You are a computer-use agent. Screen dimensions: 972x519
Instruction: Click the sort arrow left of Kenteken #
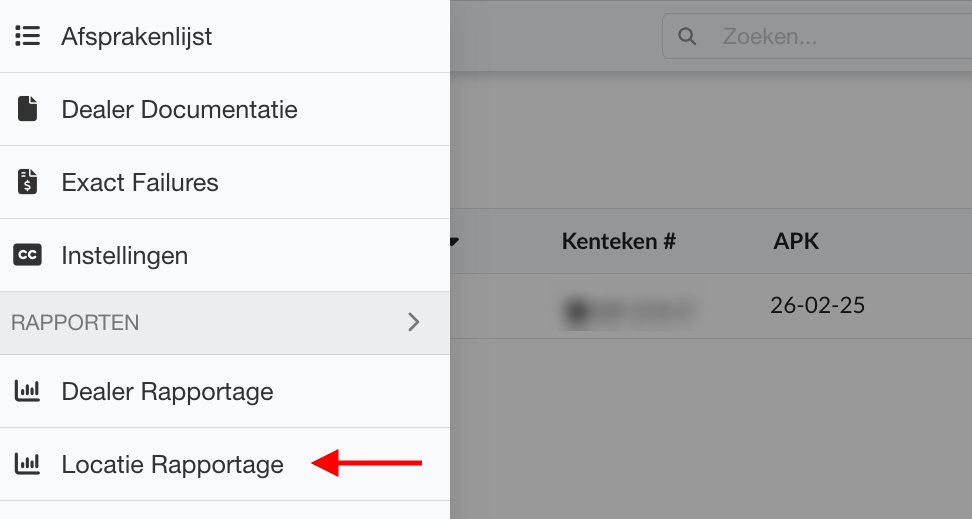(455, 242)
